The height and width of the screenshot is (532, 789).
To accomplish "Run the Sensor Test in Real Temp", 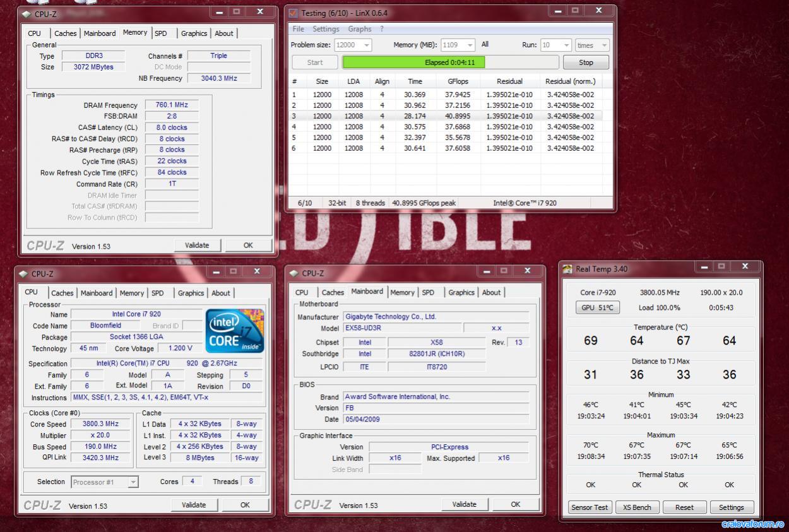I will pos(590,507).
